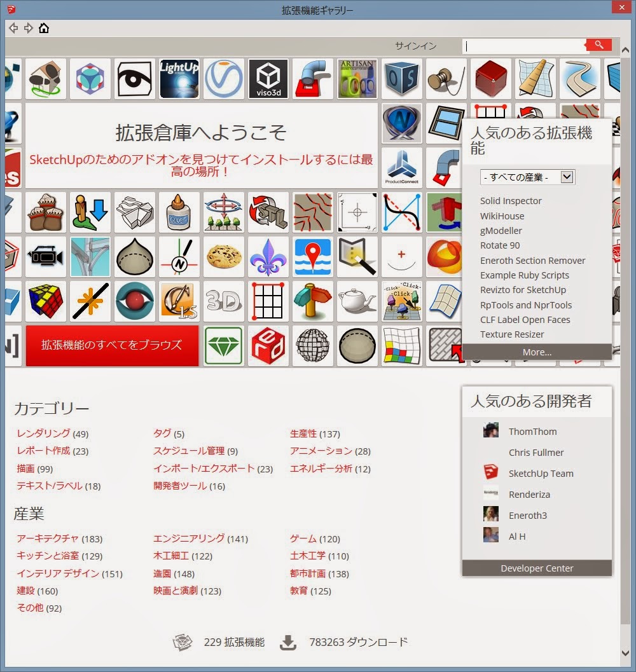
Task: Open the STL import/export extension
Action: click(x=268, y=212)
